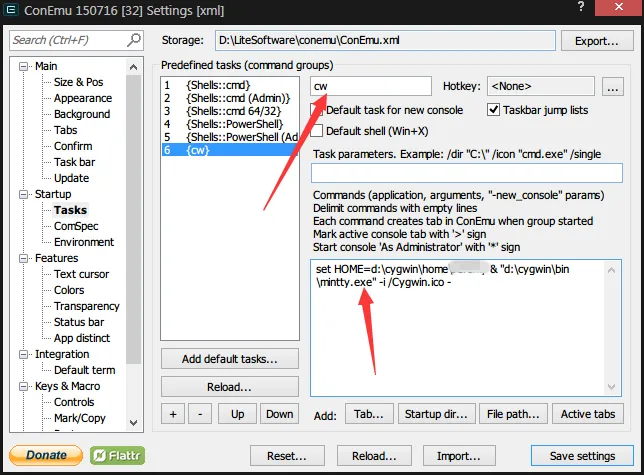This screenshot has height=475, width=644.
Task: Open the Hotkey <None> field
Action: point(540,86)
